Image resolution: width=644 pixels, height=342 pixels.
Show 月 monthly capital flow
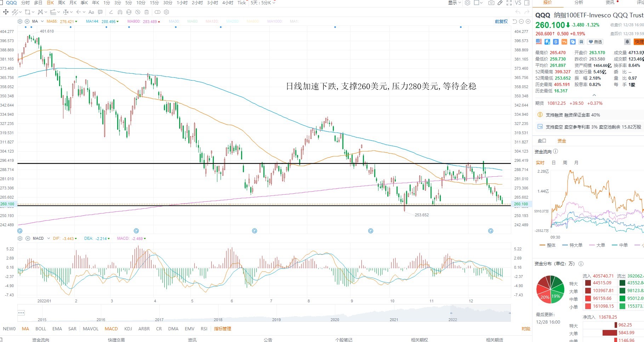pyautogui.click(x=576, y=163)
